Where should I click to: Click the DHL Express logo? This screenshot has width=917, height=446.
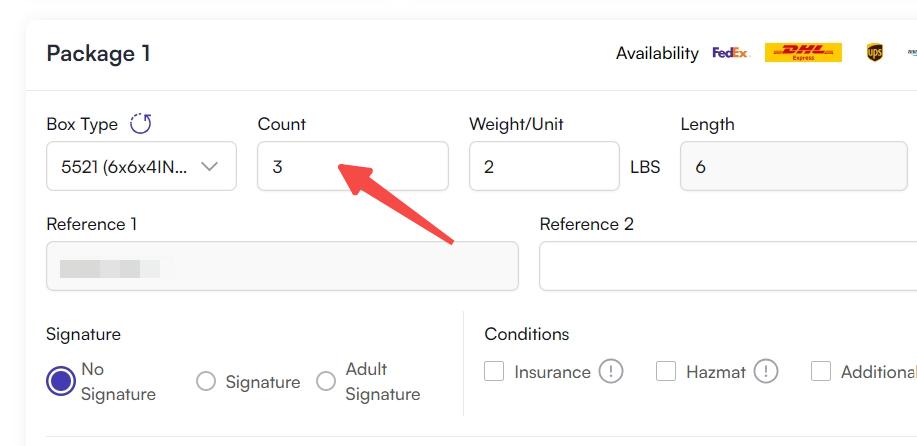point(803,53)
